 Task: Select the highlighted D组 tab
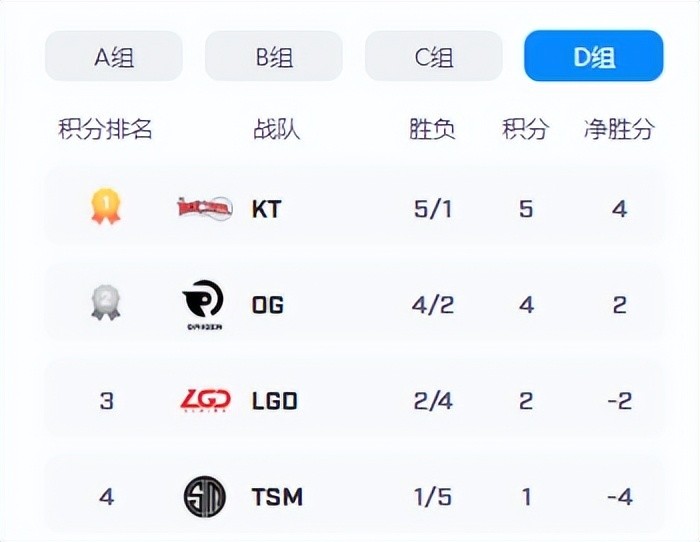point(594,56)
